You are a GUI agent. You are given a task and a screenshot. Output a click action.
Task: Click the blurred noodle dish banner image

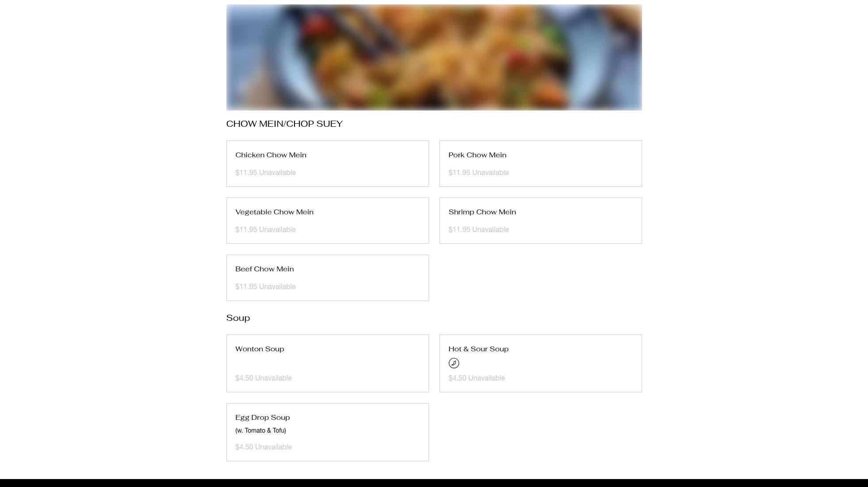[x=434, y=57]
